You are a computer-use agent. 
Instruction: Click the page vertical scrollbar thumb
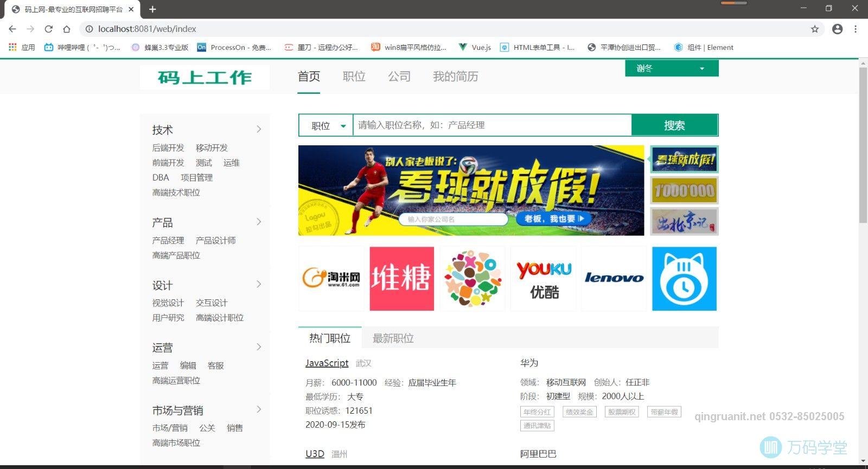[863, 145]
